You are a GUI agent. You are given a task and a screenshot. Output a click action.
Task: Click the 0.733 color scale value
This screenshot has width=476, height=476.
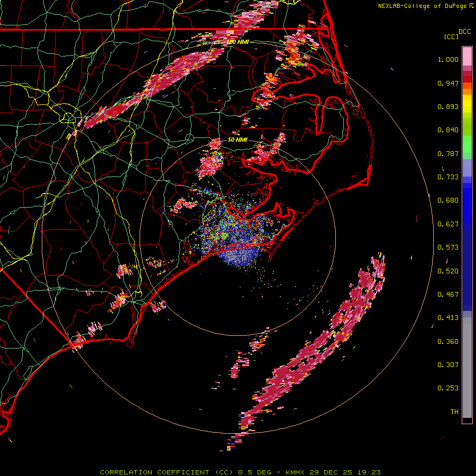[448, 177]
